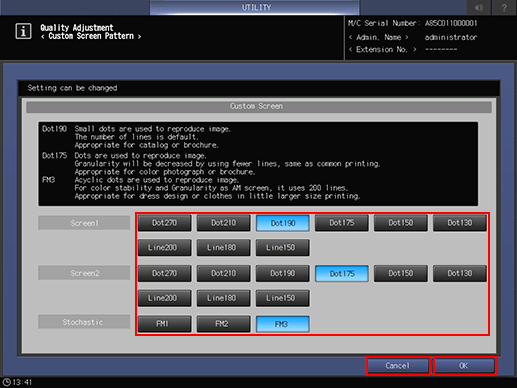Click OK to confirm settings
Screen dimensions: 517x388
pyautogui.click(x=465, y=366)
